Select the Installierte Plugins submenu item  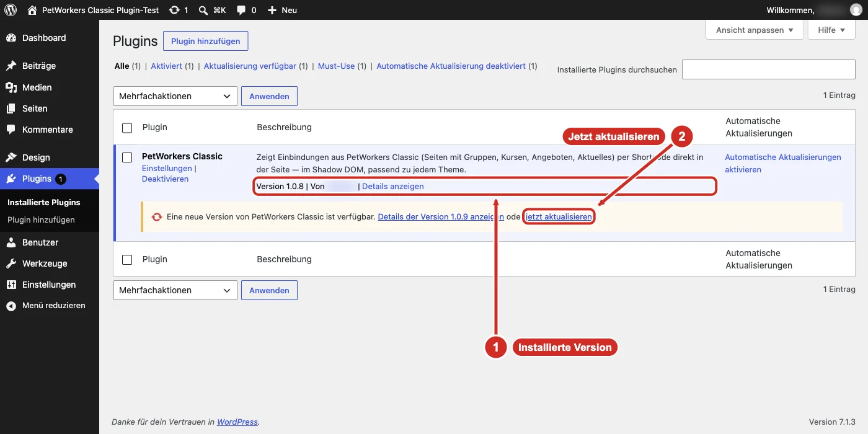pyautogui.click(x=44, y=202)
